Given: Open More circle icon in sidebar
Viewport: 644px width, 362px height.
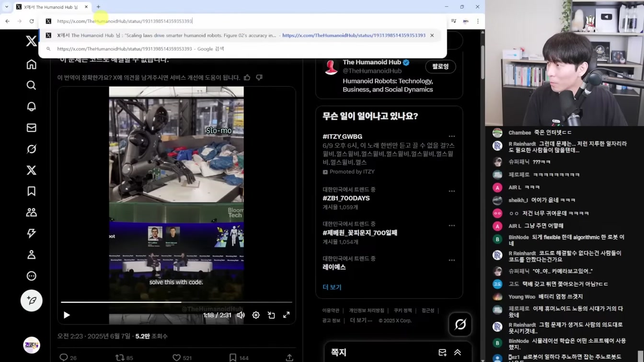Looking at the screenshot, I should coord(31,276).
